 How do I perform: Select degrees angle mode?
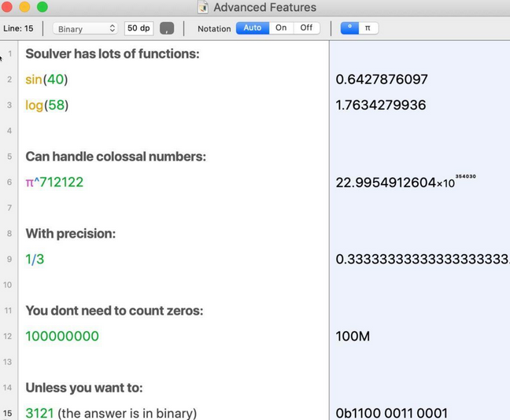349,28
